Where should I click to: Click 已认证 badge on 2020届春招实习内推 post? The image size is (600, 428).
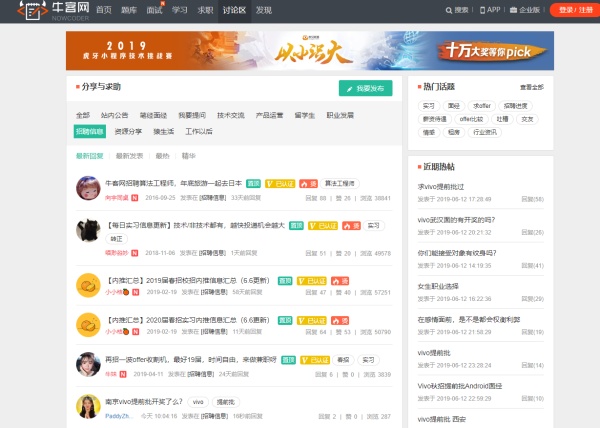point(312,321)
